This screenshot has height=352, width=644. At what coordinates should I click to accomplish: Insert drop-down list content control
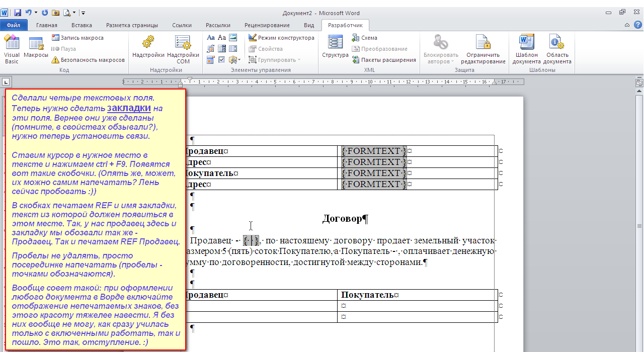point(233,49)
